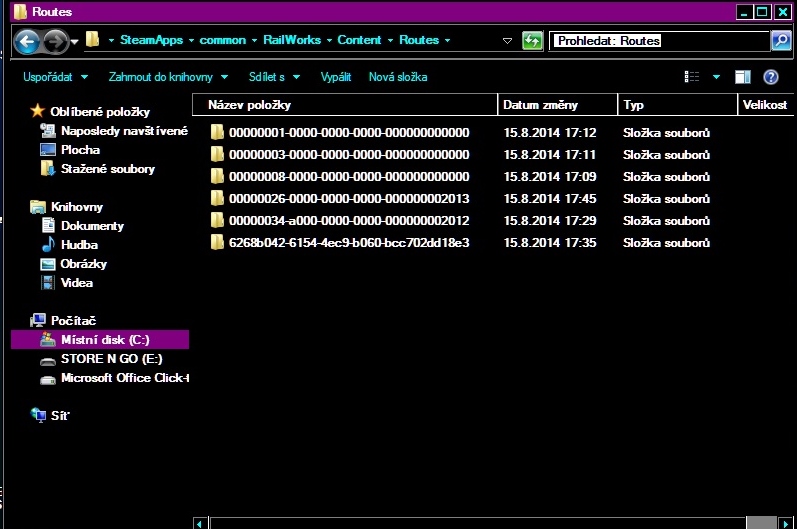797x529 pixels.
Task: Change view with the view icon
Action: tap(692, 77)
